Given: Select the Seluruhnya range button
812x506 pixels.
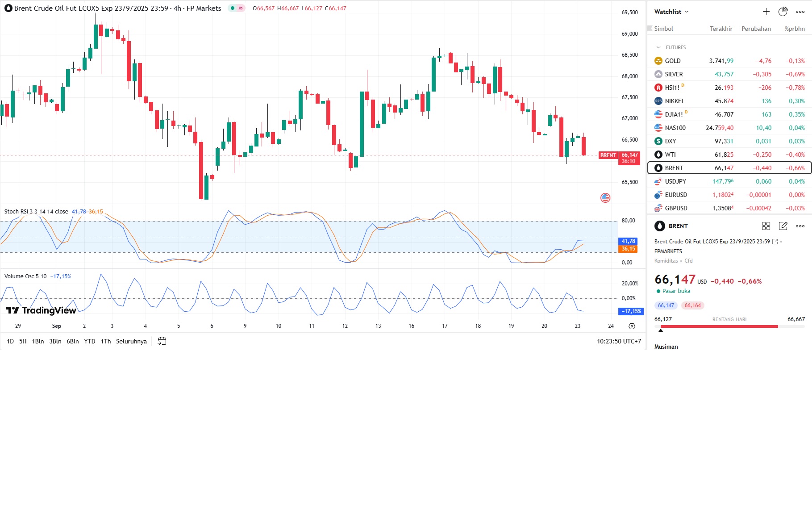Looking at the screenshot, I should (131, 341).
